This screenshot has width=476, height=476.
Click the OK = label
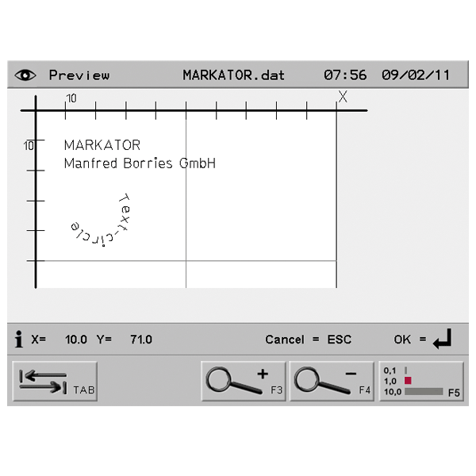coord(410,340)
